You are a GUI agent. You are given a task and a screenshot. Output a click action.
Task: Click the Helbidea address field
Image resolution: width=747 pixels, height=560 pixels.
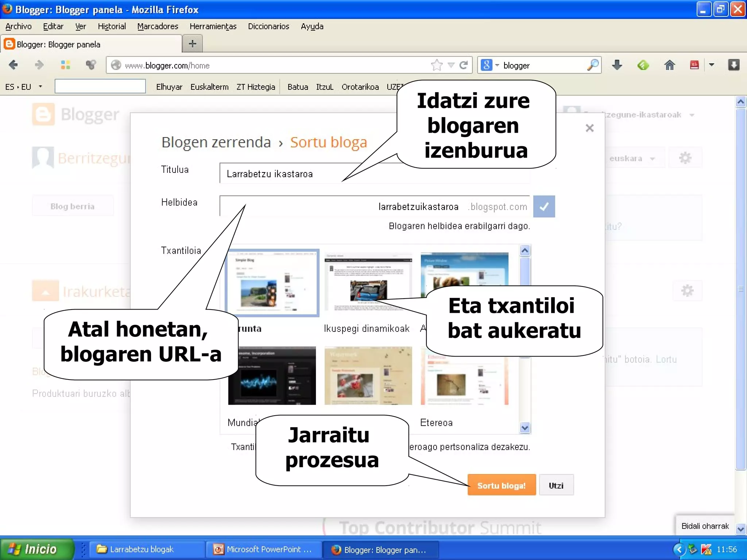click(375, 206)
